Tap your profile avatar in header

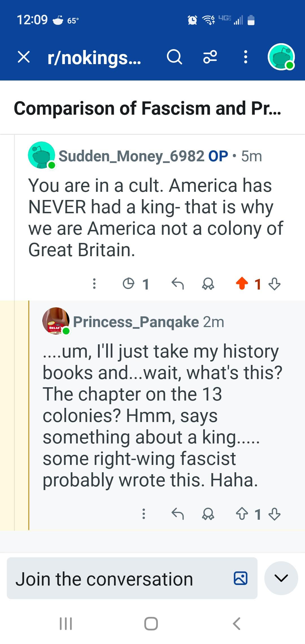click(x=281, y=57)
